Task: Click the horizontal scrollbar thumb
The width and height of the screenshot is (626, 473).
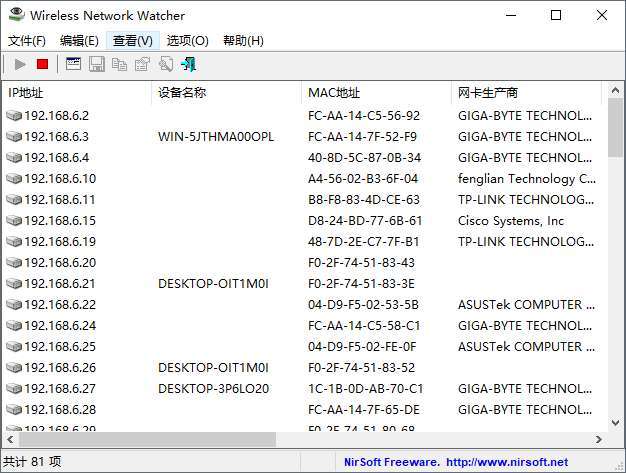Action: click(147, 439)
